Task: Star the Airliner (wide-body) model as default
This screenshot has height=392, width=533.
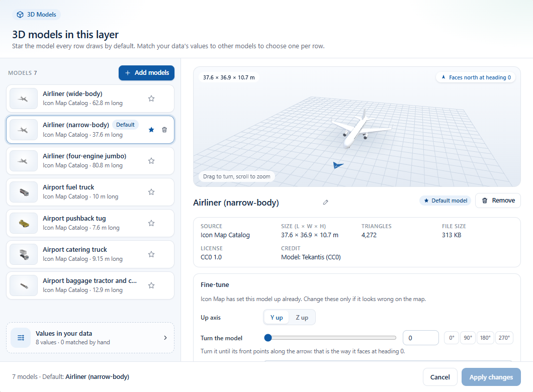Action: click(151, 99)
